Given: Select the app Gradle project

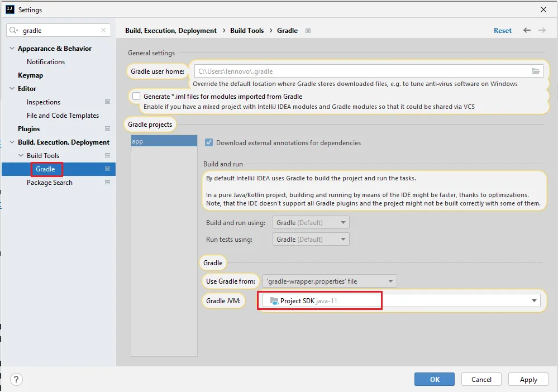Looking at the screenshot, I should (x=164, y=141).
